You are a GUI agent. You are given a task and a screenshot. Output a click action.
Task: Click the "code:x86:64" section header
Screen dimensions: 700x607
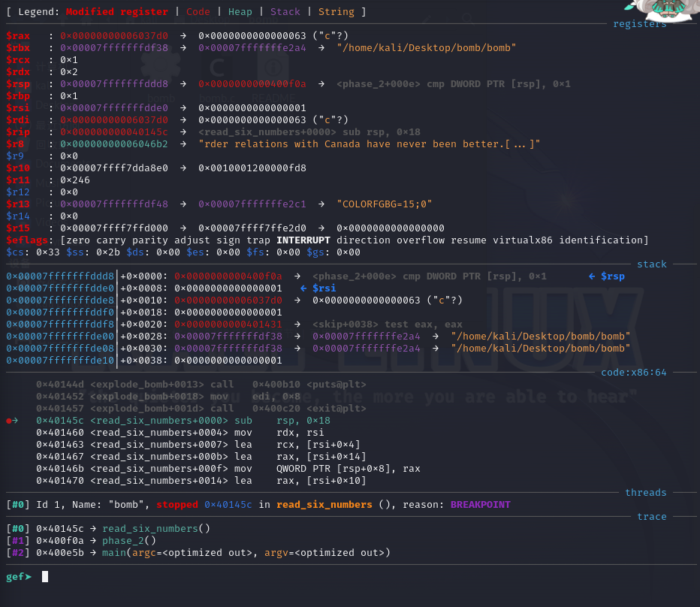634,372
